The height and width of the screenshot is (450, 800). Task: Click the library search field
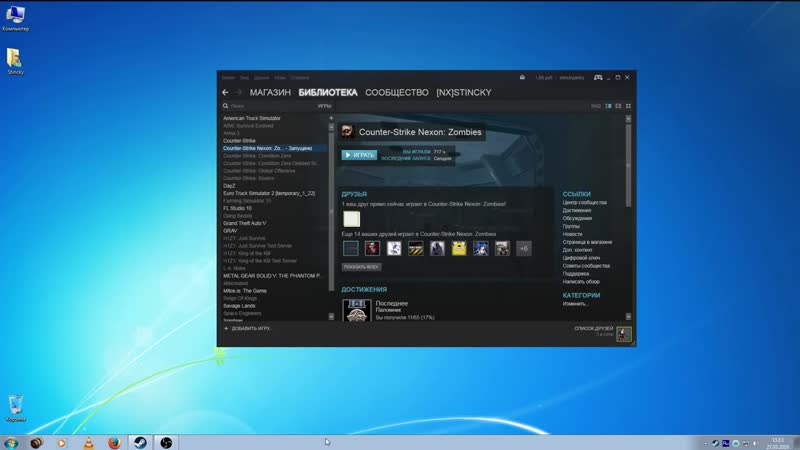(270, 106)
